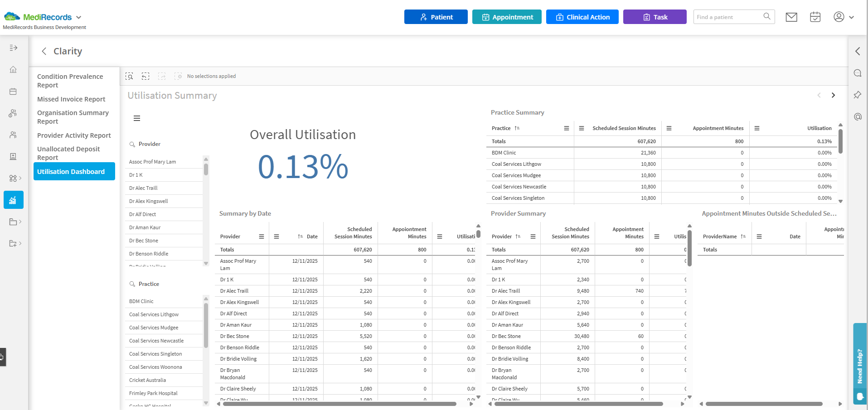
Task: Click the smart search icon in selection toolbar
Action: pos(129,76)
